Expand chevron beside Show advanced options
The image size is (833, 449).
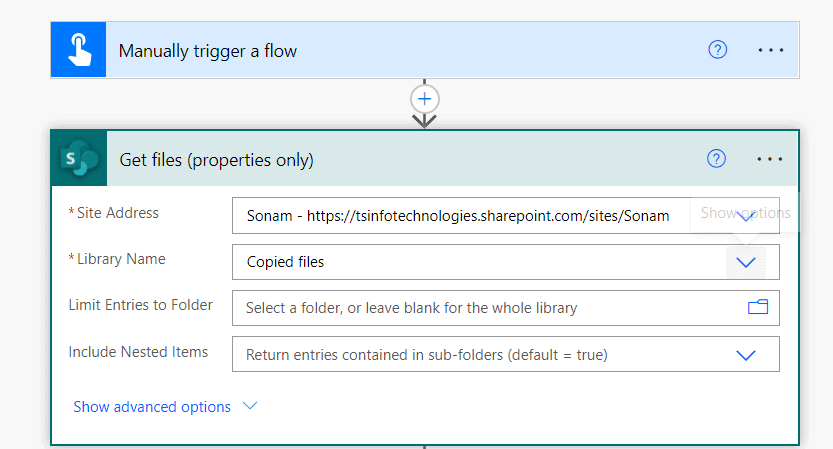[x=250, y=406]
